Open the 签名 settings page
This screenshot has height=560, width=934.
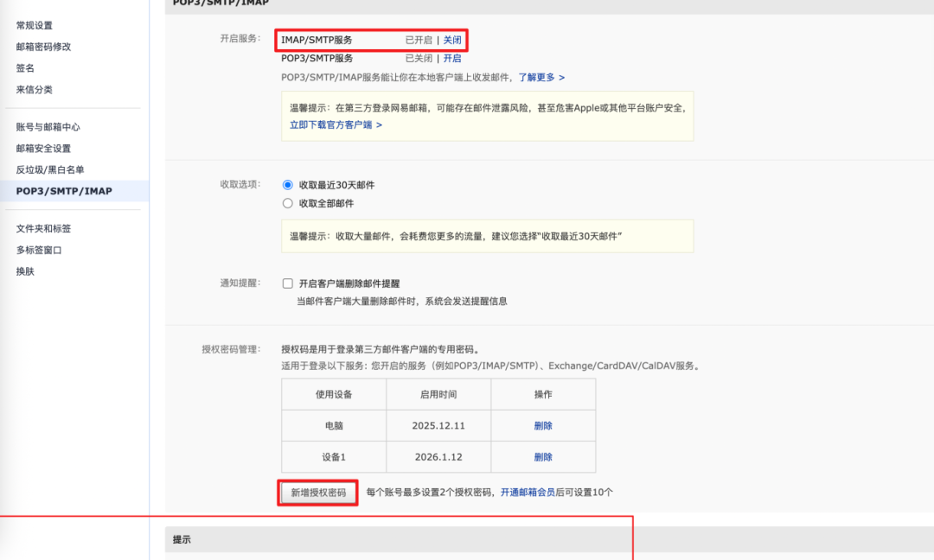pos(25,68)
